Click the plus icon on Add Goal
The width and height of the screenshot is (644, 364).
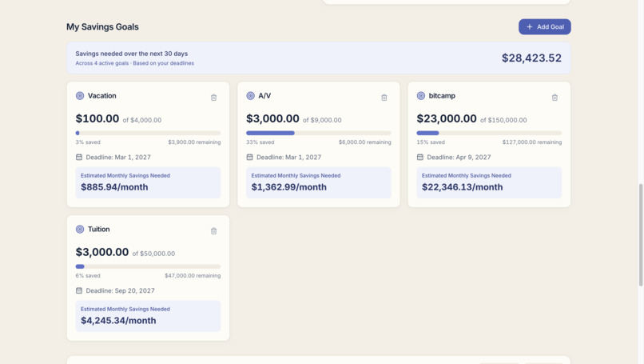coord(530,26)
